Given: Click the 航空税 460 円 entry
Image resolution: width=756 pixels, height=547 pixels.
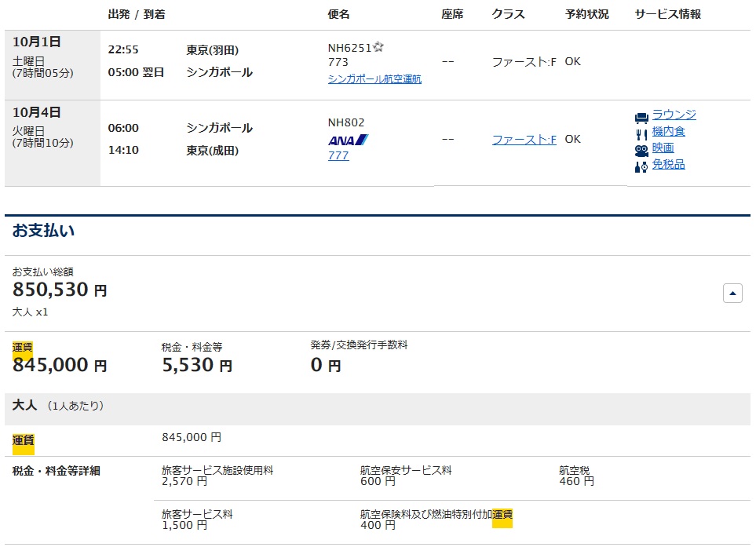Looking at the screenshot, I should point(577,476).
